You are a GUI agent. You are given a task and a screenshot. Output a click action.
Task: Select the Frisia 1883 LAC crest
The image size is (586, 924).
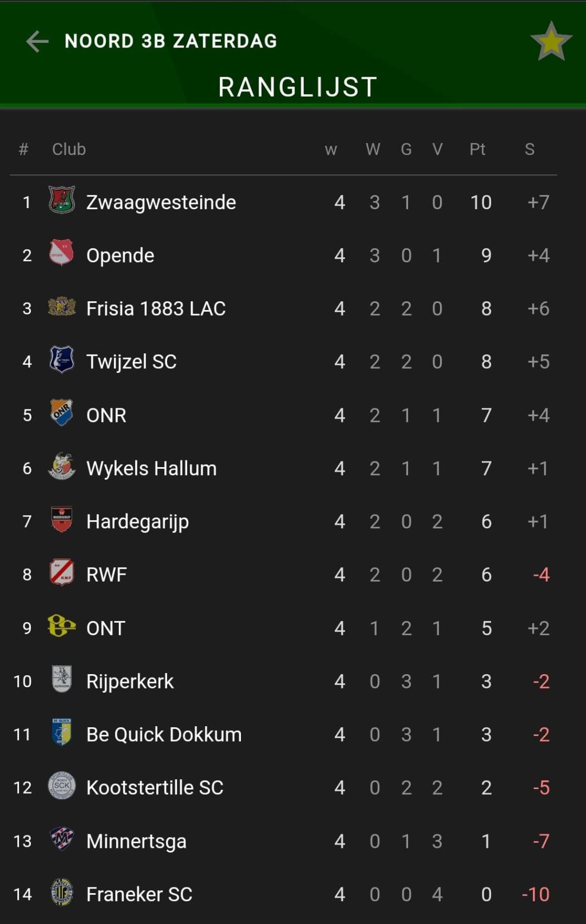pyautogui.click(x=62, y=307)
